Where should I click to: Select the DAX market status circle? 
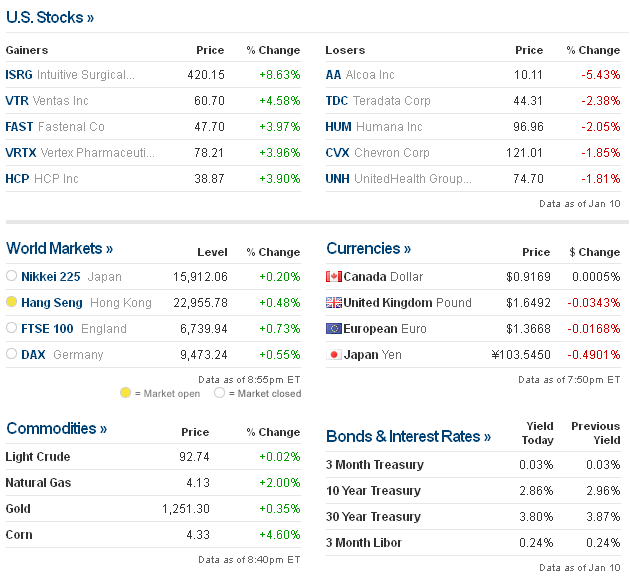(12, 354)
